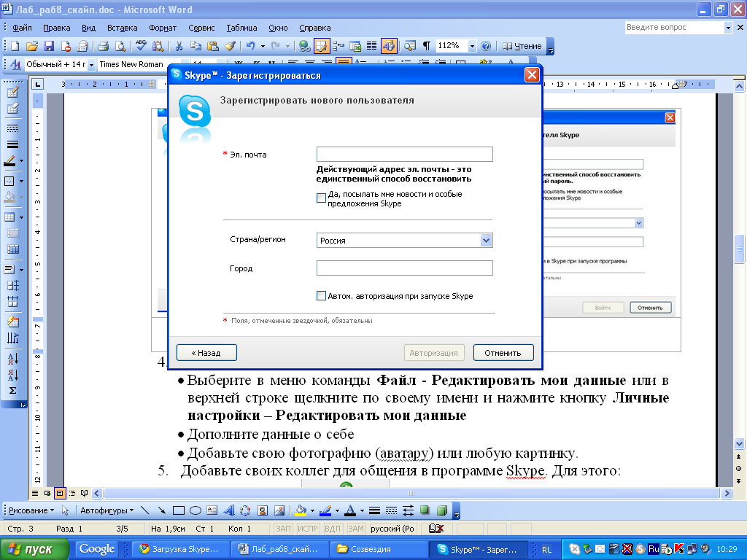Select the Line drawing tool
Screen dimensions: 747x560
click(x=145, y=510)
